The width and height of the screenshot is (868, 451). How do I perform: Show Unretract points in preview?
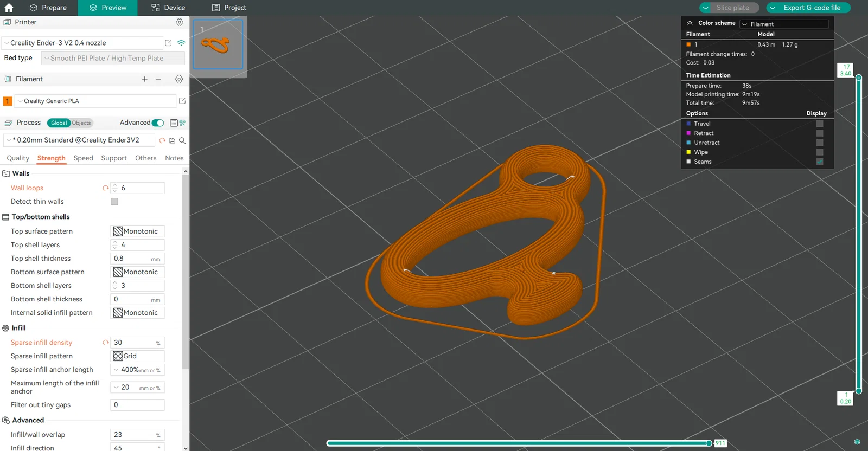click(820, 143)
